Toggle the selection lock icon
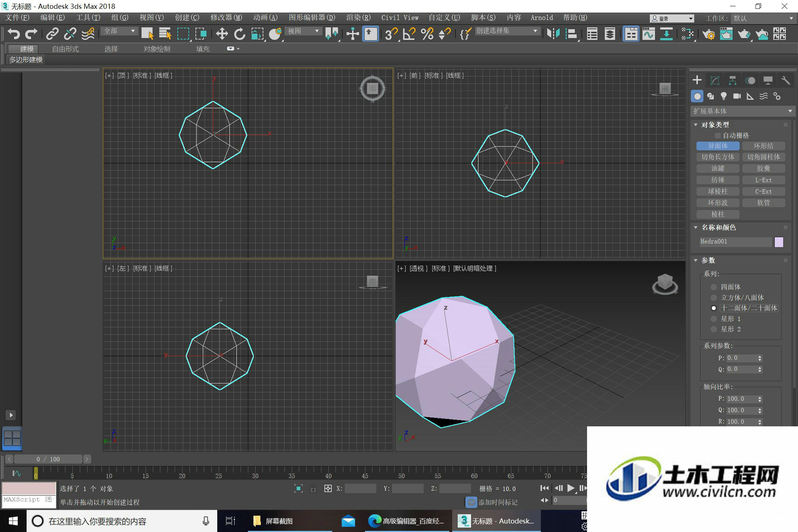The image size is (798, 532). click(313, 488)
